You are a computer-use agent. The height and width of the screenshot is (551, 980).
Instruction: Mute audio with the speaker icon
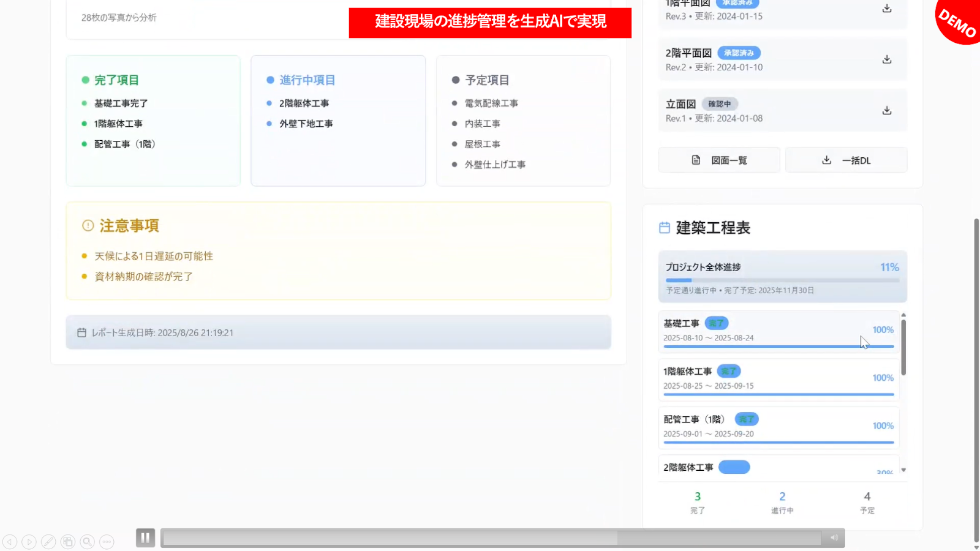click(834, 538)
